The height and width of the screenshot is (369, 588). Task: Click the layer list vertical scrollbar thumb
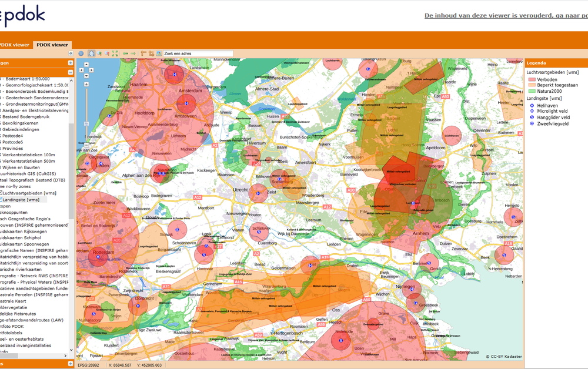[71, 170]
